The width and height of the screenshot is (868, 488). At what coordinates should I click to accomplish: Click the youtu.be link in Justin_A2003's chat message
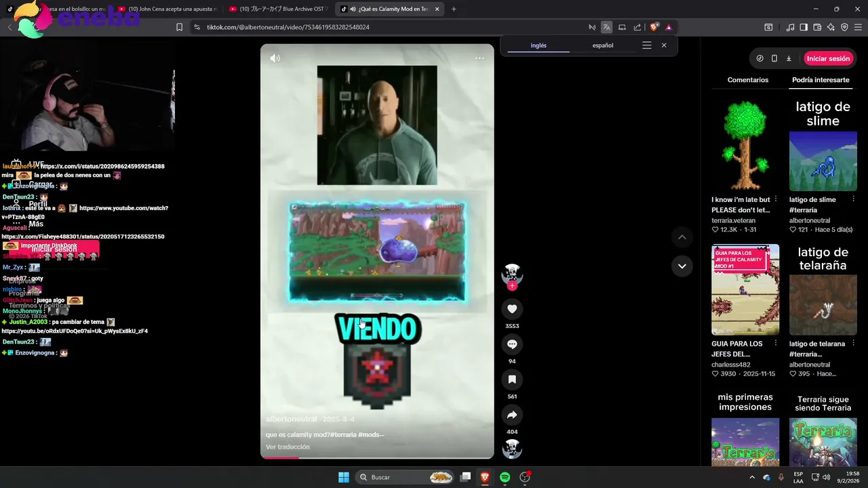(x=75, y=331)
